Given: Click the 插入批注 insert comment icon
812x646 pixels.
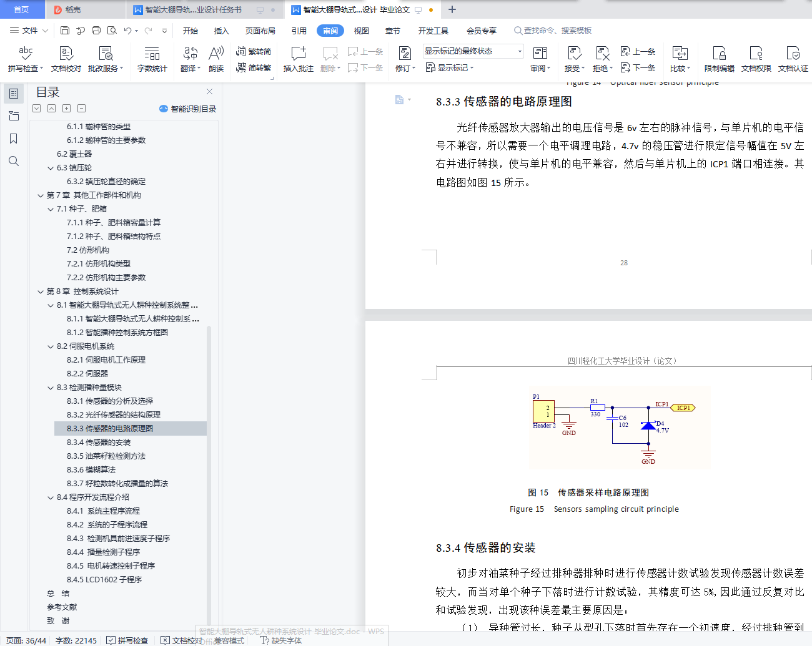Looking at the screenshot, I should pos(299,52).
